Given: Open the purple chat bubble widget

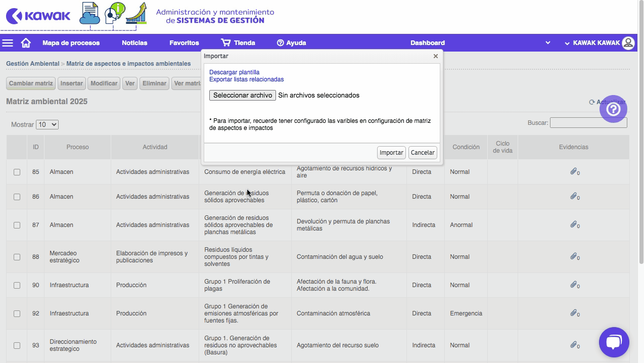Looking at the screenshot, I should click(614, 342).
